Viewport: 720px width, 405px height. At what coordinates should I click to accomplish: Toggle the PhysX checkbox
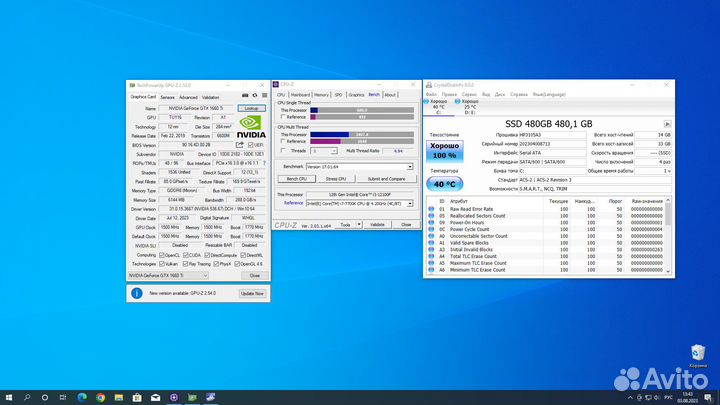click(x=216, y=264)
